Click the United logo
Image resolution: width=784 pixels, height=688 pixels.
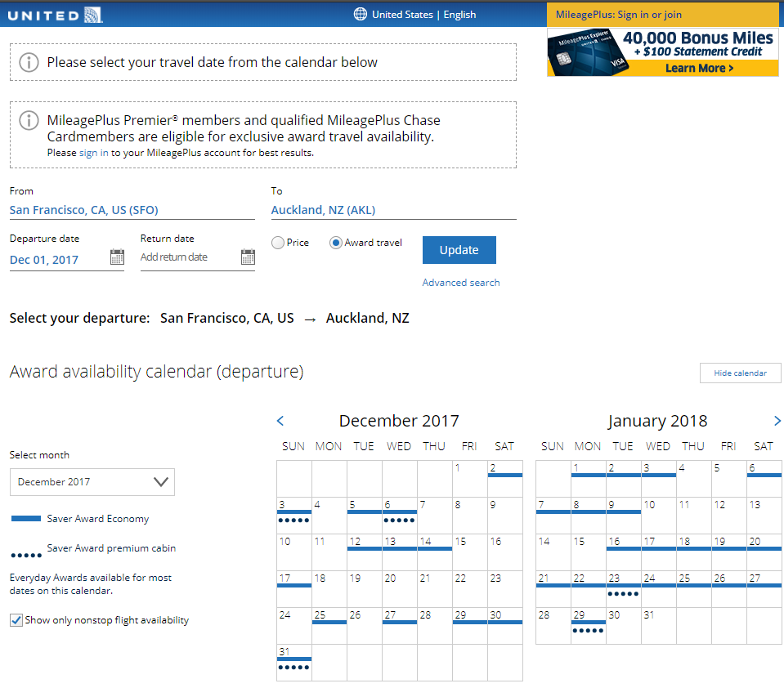pos(55,15)
